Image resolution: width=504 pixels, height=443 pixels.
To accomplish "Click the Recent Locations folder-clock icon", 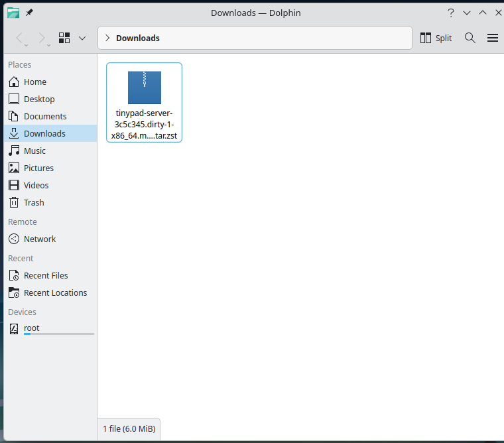I will point(14,293).
